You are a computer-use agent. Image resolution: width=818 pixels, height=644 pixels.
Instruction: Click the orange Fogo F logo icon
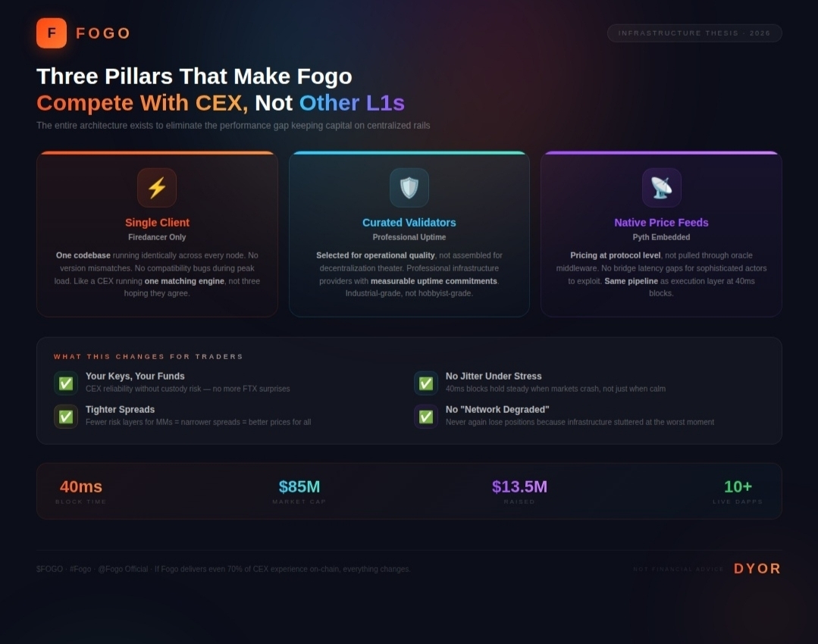point(52,33)
